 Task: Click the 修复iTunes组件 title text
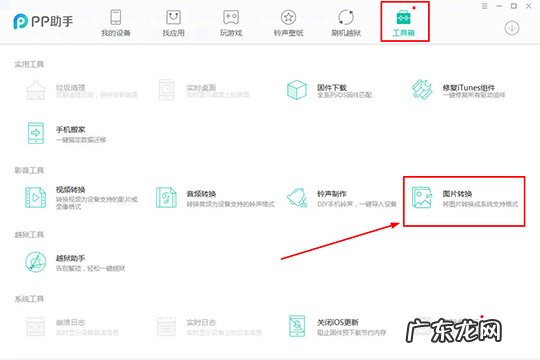[469, 88]
